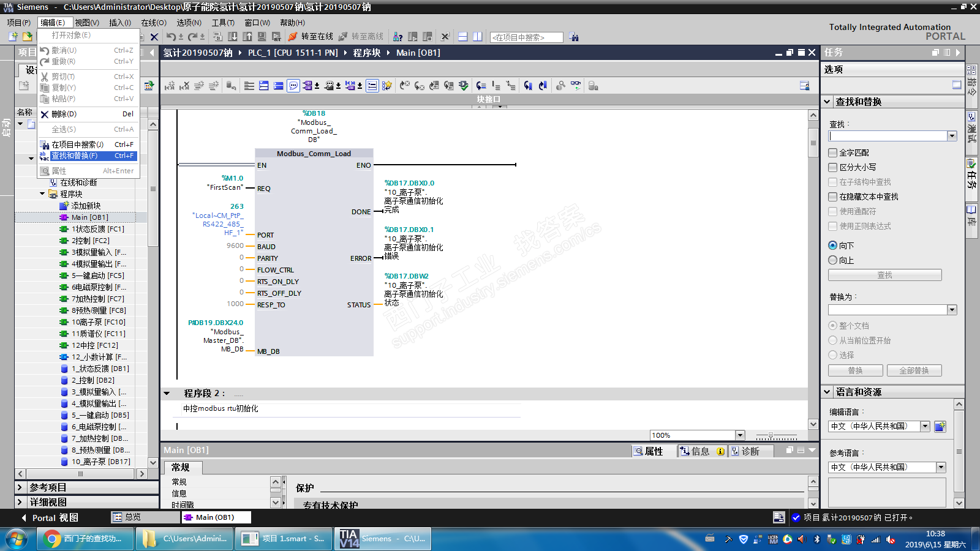Open the 编辑语言 dropdown
The height and width of the screenshot is (551, 980).
click(925, 426)
